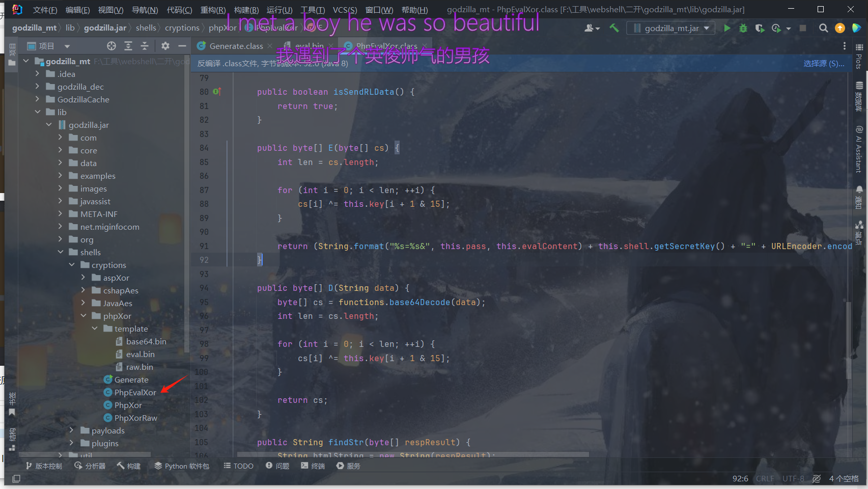Viewport: 868px width, 489px height.
Task: Click orange update arrow icon
Action: pyautogui.click(x=840, y=28)
